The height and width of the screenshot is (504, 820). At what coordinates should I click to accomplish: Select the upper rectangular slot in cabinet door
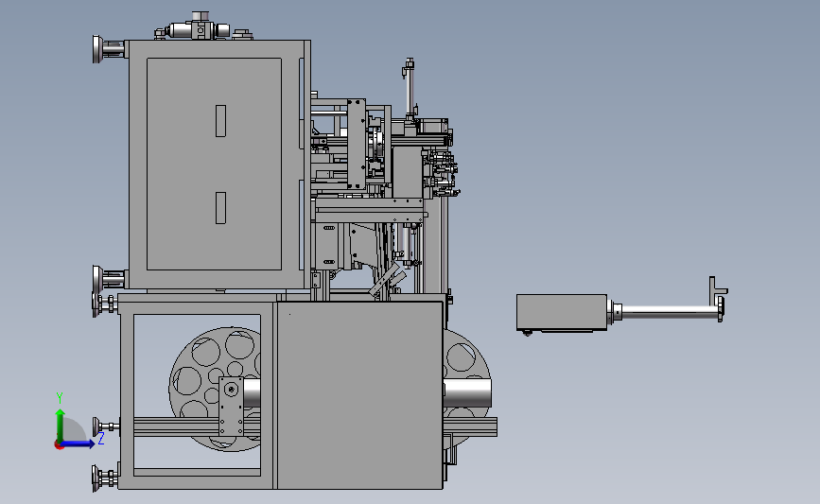pos(220,121)
